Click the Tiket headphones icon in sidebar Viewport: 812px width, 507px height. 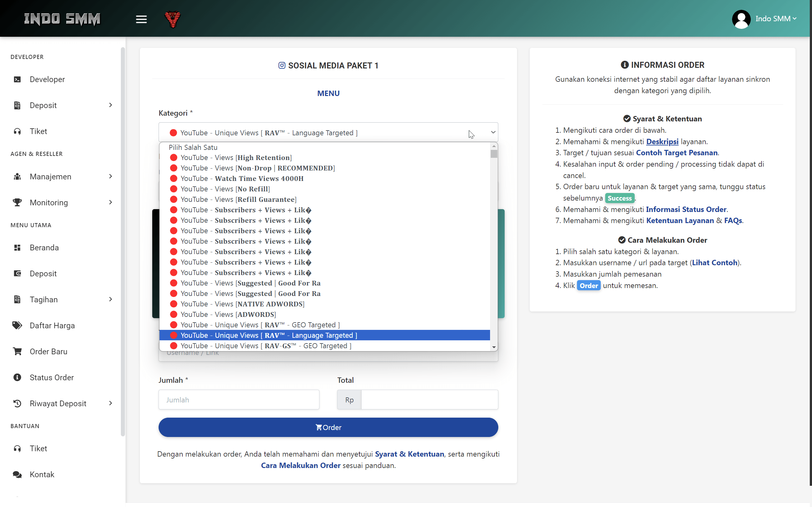click(17, 132)
